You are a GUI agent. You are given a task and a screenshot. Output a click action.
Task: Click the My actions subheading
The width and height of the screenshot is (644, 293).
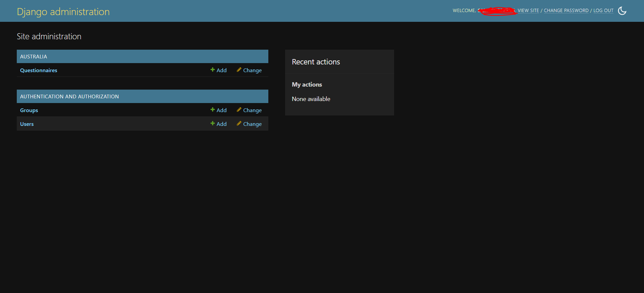307,85
